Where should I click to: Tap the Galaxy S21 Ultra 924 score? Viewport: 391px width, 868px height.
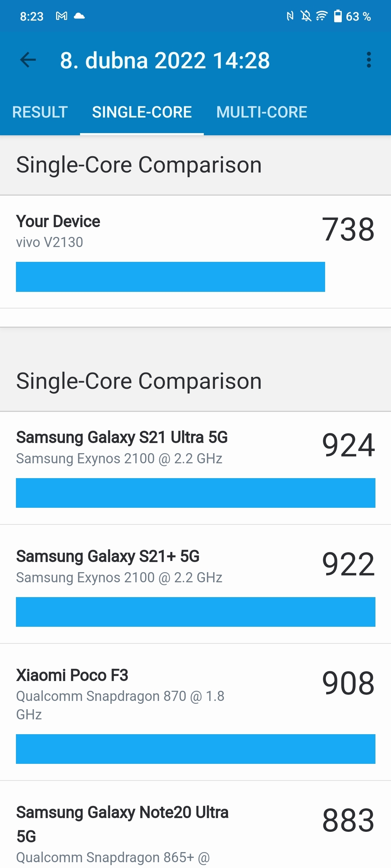(x=348, y=445)
